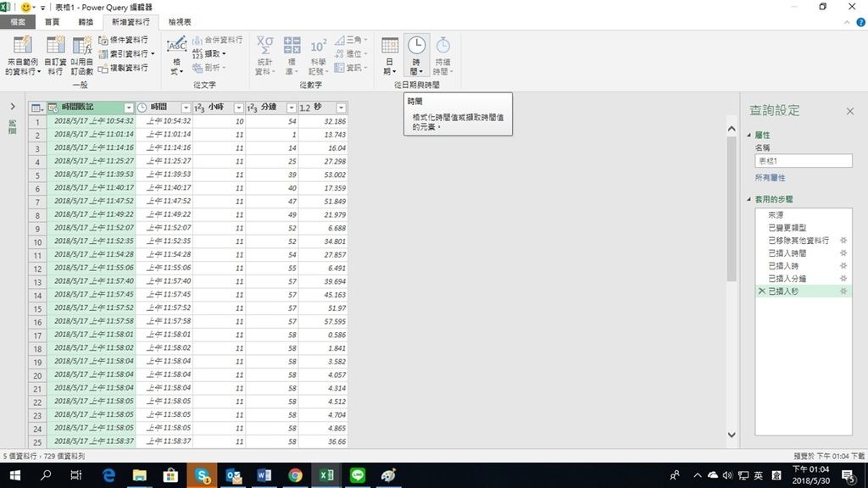Open 三角 (Trigonometry) dropdown
Screen dimensions: 868x488
(x=352, y=40)
